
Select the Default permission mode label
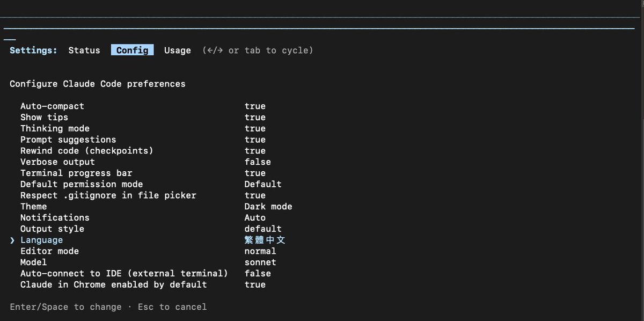click(x=82, y=184)
